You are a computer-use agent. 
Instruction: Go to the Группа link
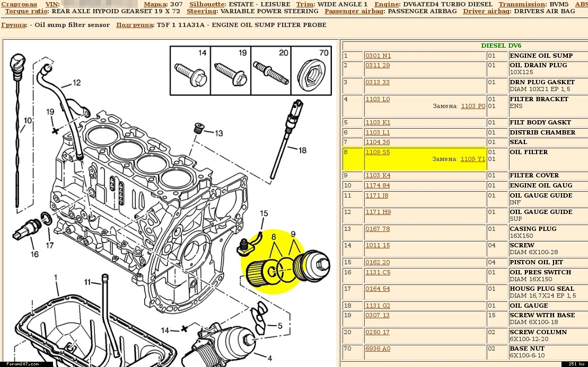pyautogui.click(x=13, y=25)
